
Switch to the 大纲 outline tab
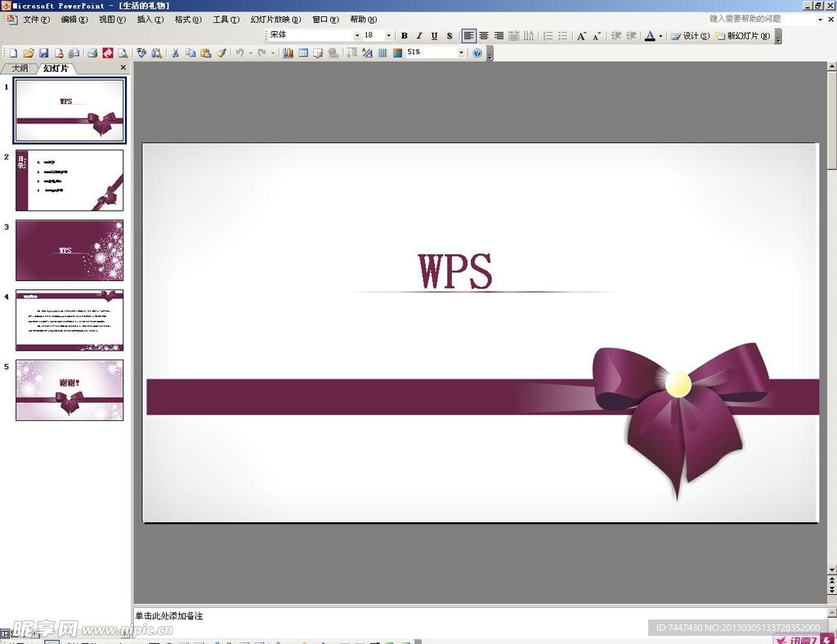click(x=20, y=69)
